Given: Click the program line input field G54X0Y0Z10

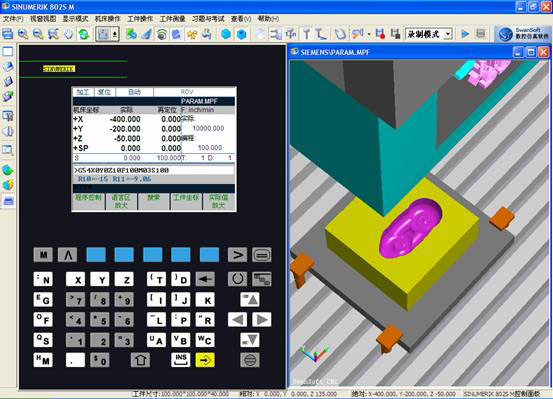Looking at the screenshot, I should point(154,170).
